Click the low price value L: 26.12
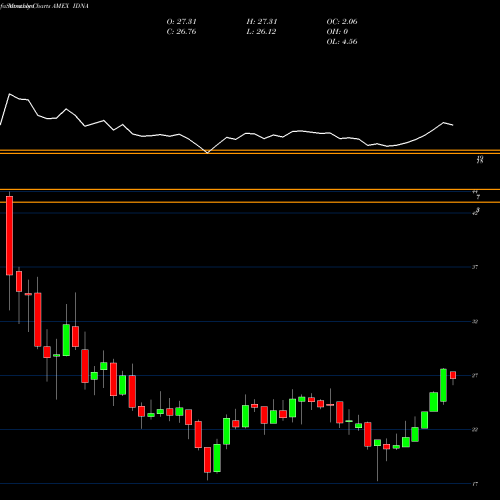Screen dimensions: 500x500 click(x=261, y=32)
